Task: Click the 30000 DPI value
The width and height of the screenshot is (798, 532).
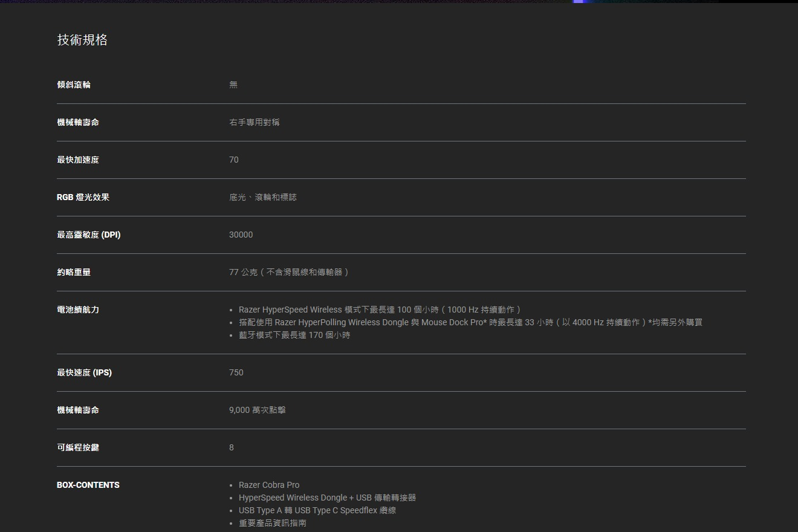Action: (241, 235)
